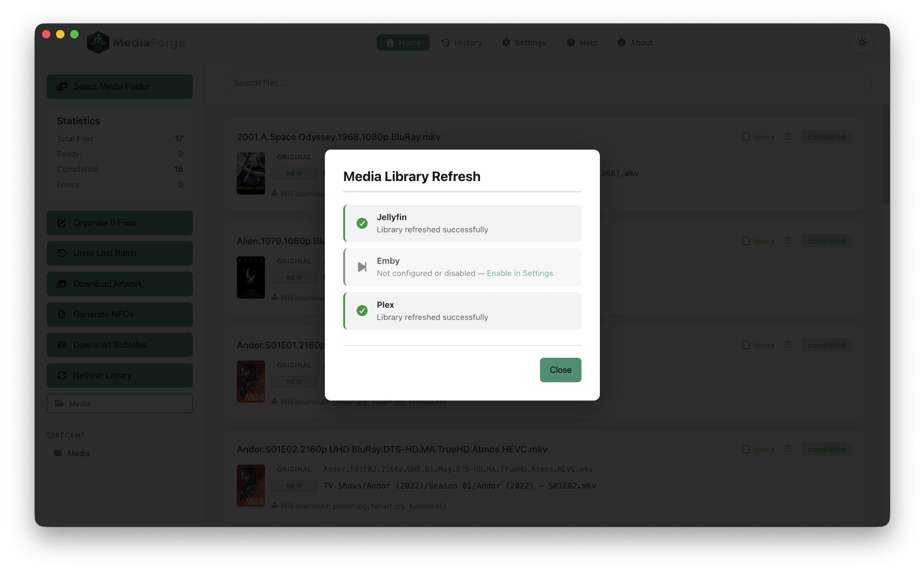
Task: Open the Media folder selector
Action: pyautogui.click(x=119, y=404)
